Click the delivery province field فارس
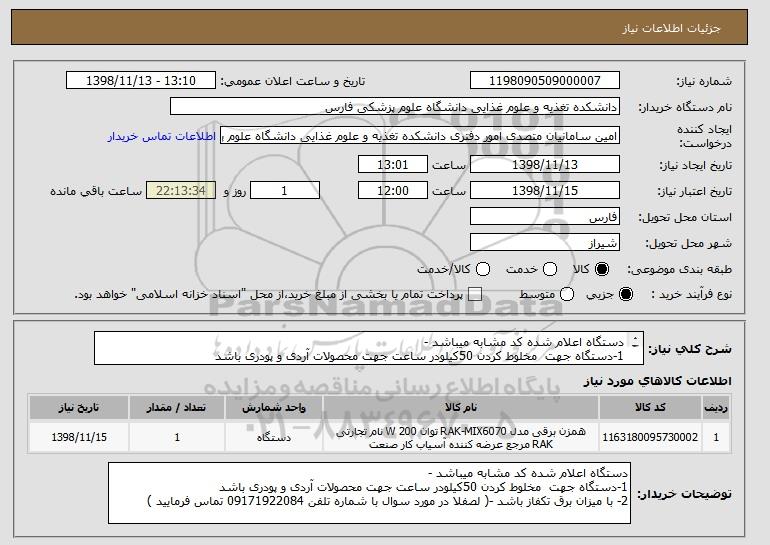The height and width of the screenshot is (545, 770). (545, 217)
